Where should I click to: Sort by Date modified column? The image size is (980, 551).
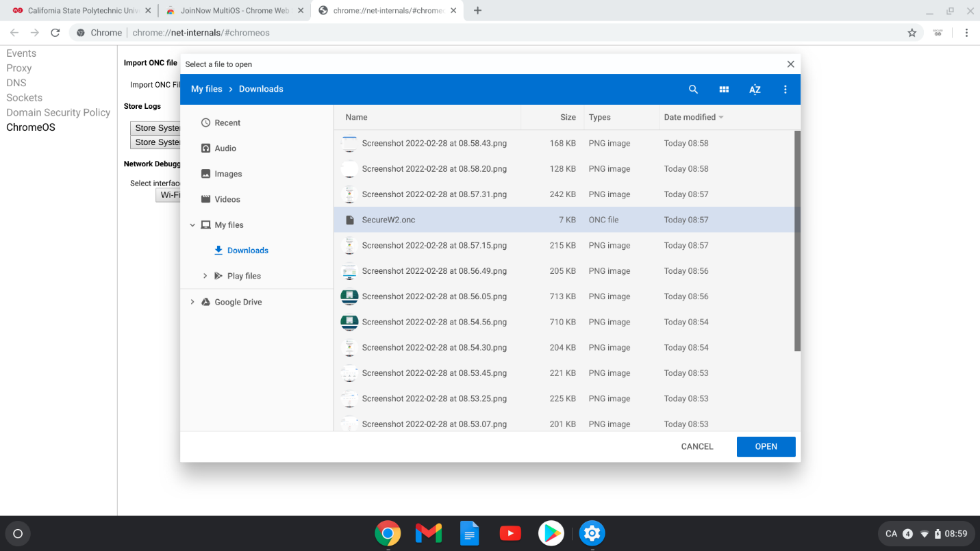[690, 117]
